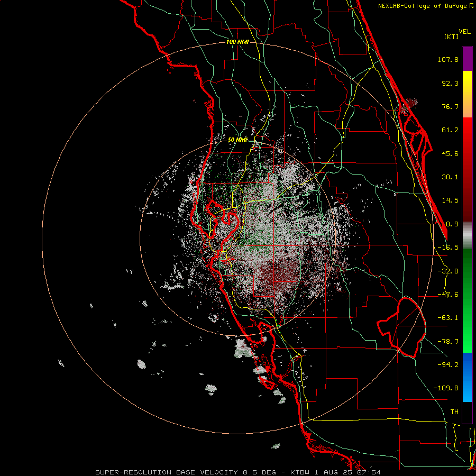Click the TH threshold label
Screen dimensions: 476x476
coord(454,411)
